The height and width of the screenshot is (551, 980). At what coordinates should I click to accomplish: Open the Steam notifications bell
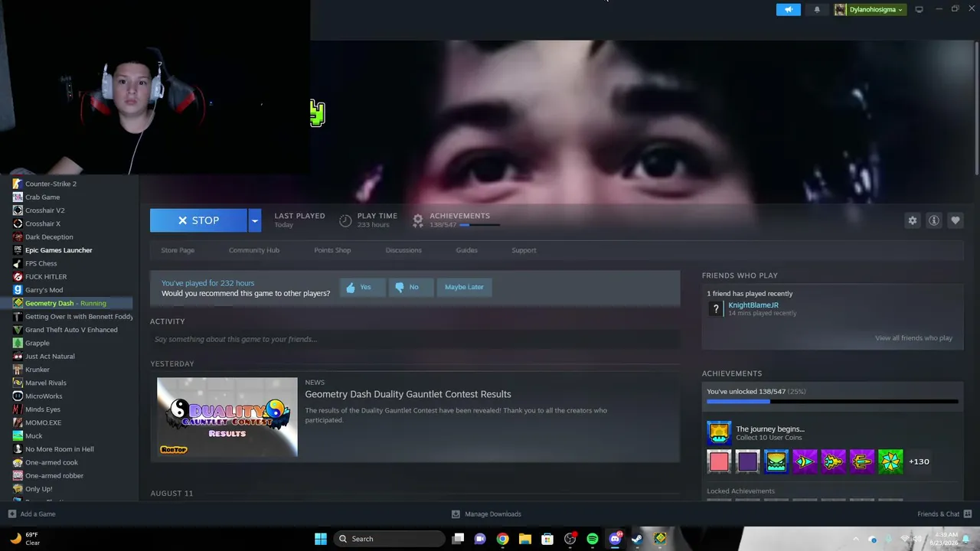(x=817, y=9)
